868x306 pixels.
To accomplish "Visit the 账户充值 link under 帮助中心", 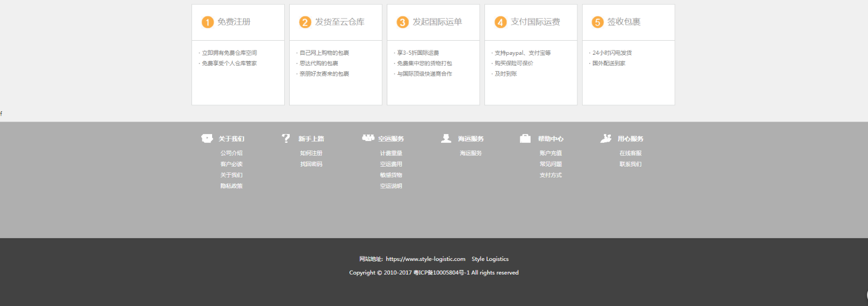I will [551, 153].
